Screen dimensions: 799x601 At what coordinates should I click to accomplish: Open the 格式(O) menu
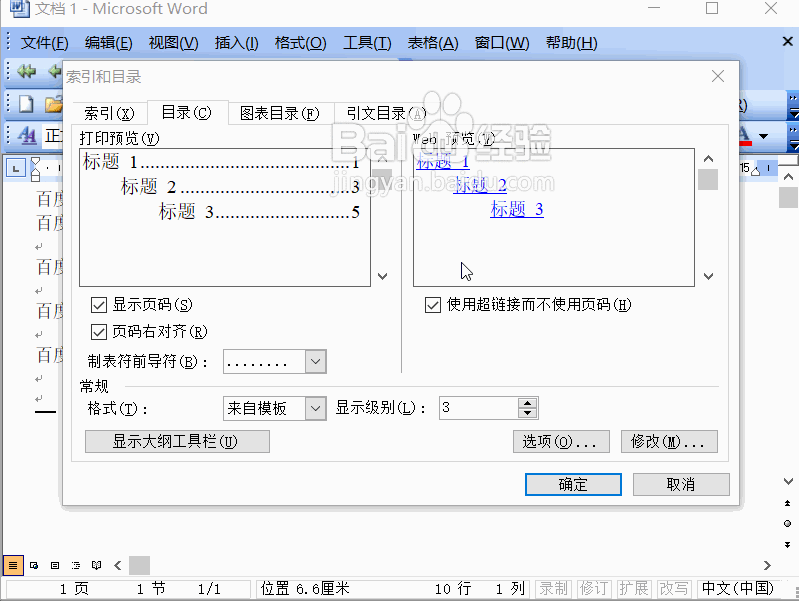click(x=300, y=42)
